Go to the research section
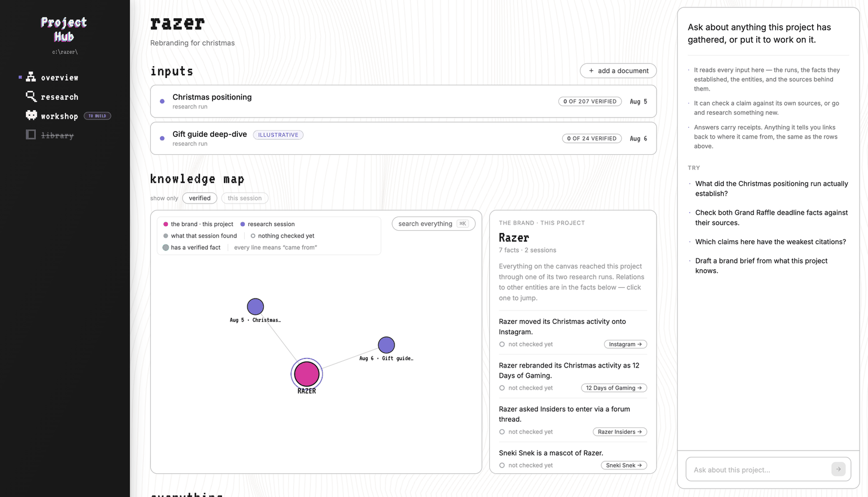This screenshot has width=868, height=497. pos(59,97)
